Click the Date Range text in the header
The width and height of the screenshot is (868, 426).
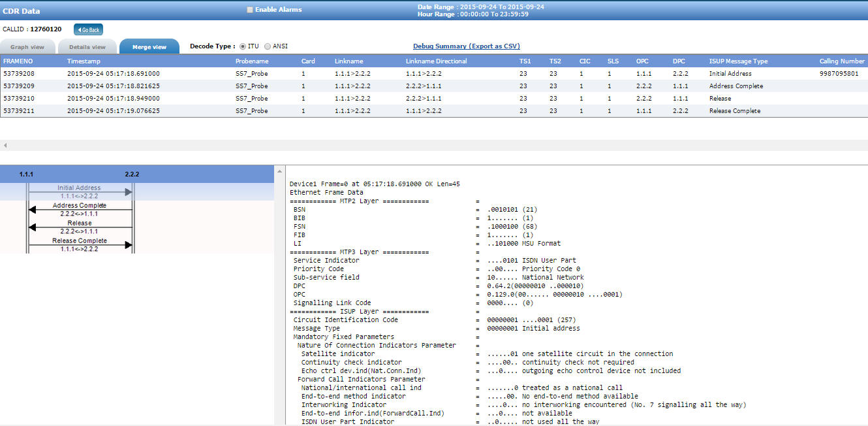point(481,7)
